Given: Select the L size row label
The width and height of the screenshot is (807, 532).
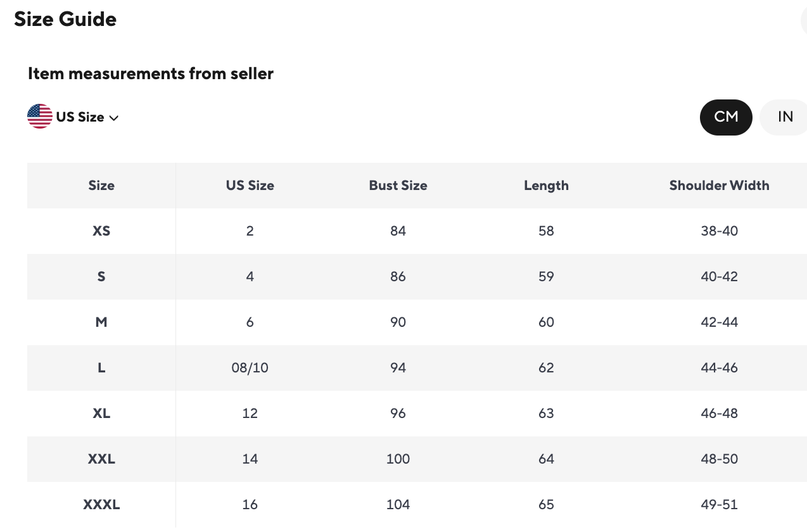Looking at the screenshot, I should [x=101, y=368].
